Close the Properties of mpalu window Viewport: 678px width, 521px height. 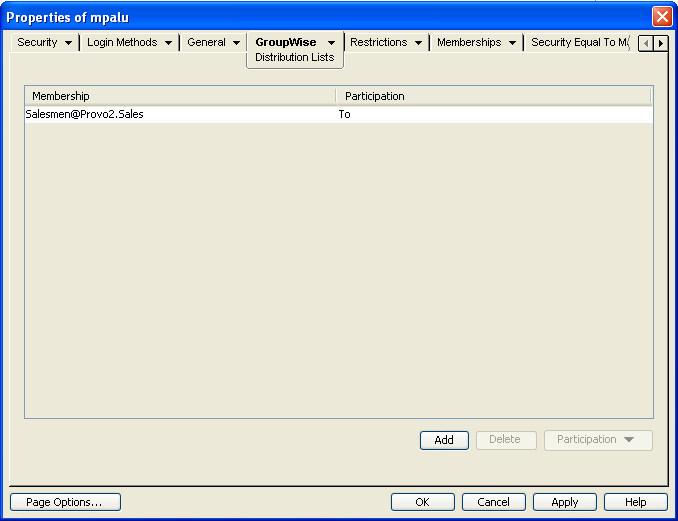pyautogui.click(x=662, y=17)
